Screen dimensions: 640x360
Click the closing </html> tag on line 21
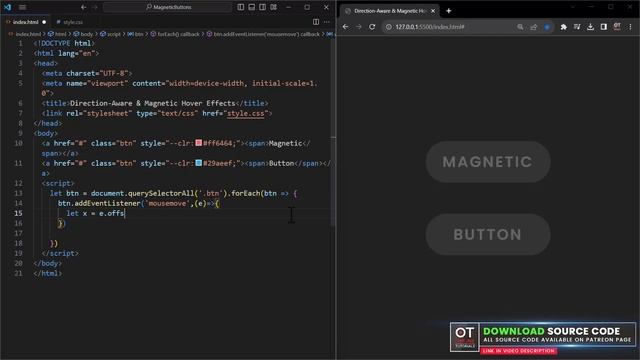point(48,273)
